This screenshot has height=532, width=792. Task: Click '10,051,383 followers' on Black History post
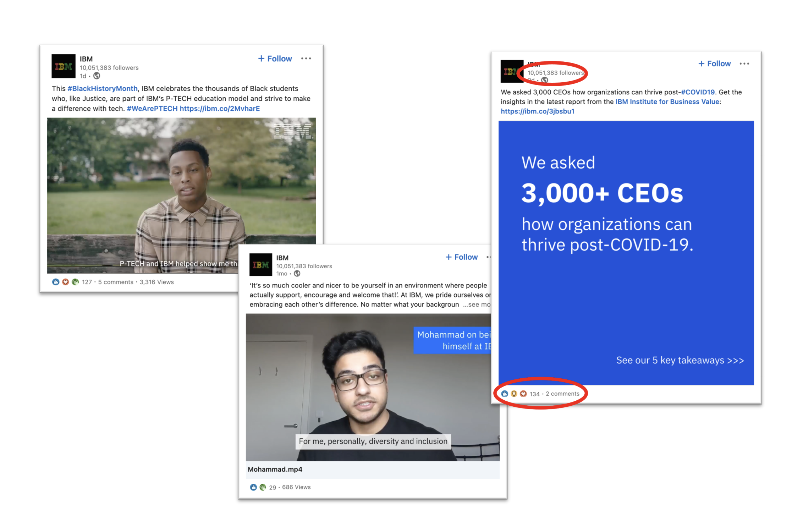(109, 68)
